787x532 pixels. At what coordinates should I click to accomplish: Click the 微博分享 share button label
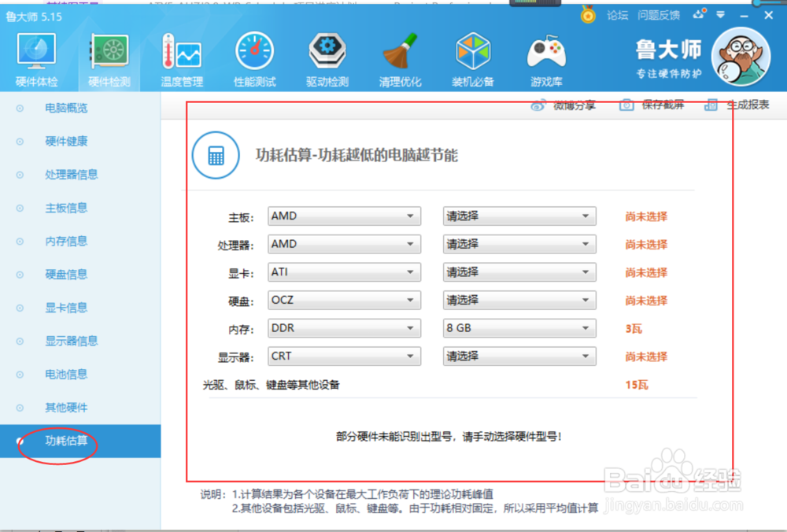point(575,105)
